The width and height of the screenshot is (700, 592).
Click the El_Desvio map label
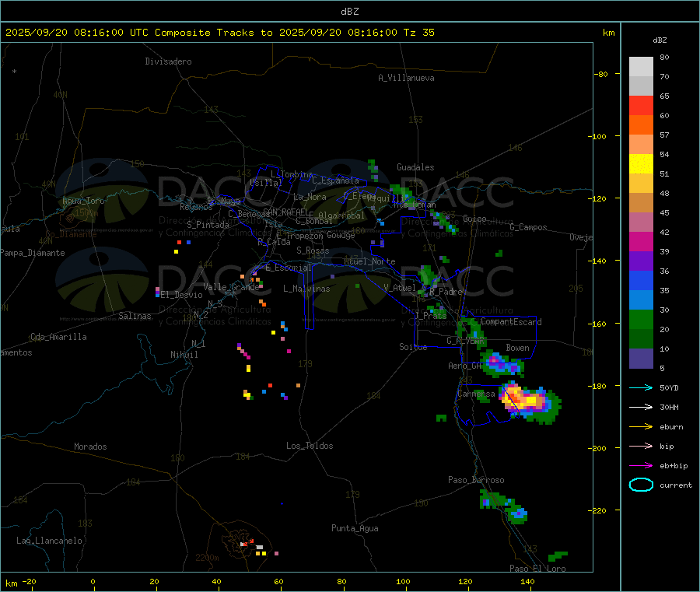tap(182, 295)
